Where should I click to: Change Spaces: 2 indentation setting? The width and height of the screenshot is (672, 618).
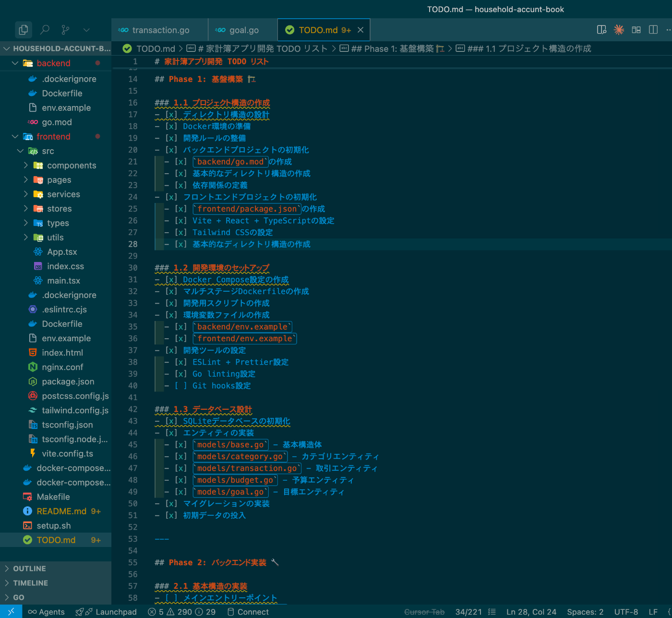[585, 612]
